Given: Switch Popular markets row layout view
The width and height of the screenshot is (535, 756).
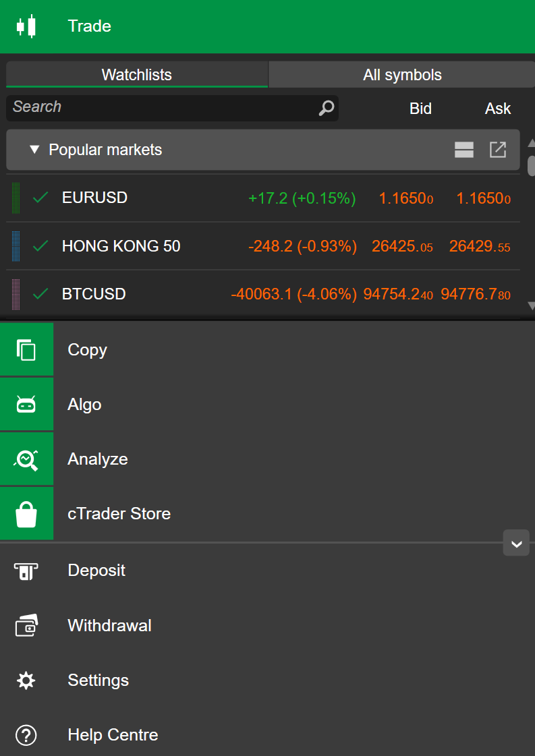Looking at the screenshot, I should pos(464,150).
